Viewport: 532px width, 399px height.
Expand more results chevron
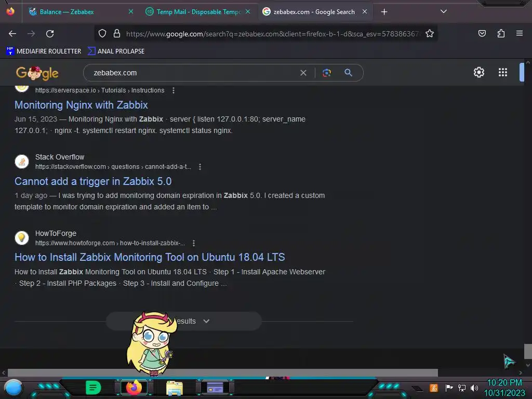206,321
